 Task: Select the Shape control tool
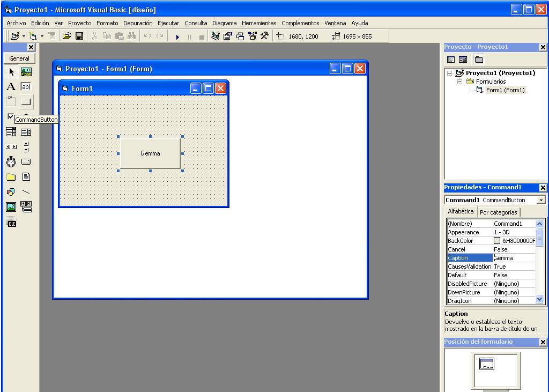11,191
